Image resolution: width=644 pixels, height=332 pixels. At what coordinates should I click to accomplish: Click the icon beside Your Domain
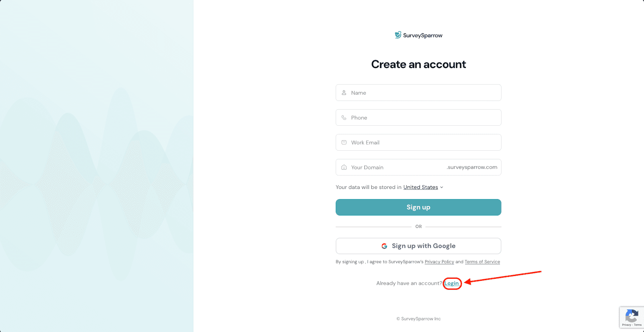point(344,168)
